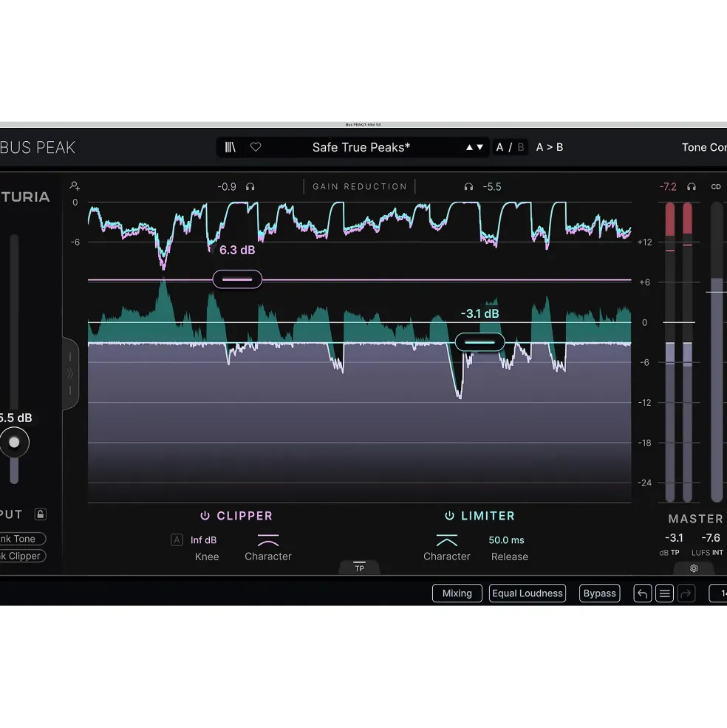Listen to clipper delta via headphone icon near -0.9
Image resolution: width=727 pixels, height=728 pixels.
tap(250, 187)
